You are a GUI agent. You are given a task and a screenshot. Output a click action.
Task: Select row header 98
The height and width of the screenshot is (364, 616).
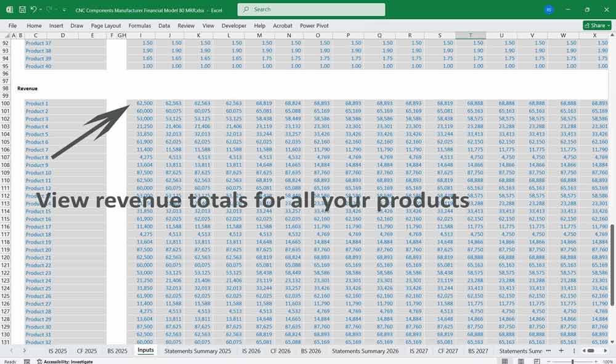click(x=5, y=88)
